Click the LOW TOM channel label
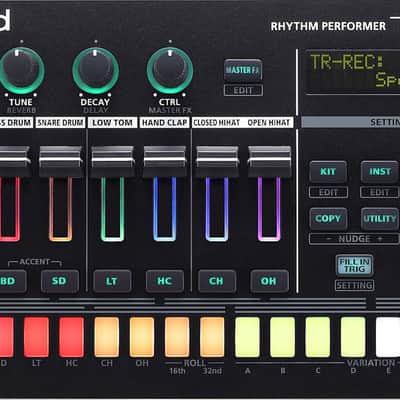Viewport: 400px width, 400px height. coord(112,123)
